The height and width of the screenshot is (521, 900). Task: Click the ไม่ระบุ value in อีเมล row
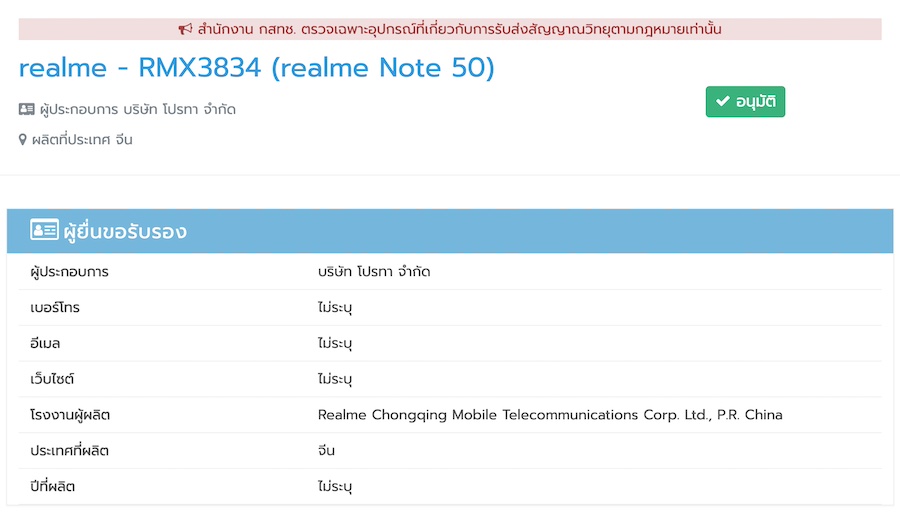[x=335, y=344]
